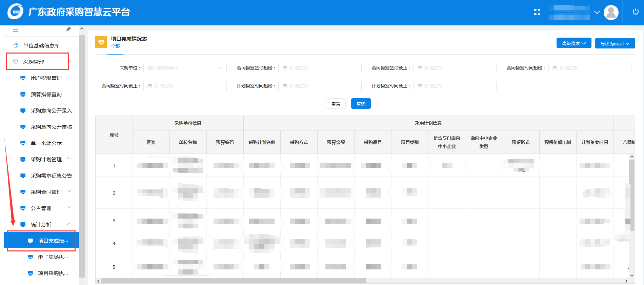Screen dimensions: 644x285
Task: Click the 单位名称 column header
Action: 188,142
